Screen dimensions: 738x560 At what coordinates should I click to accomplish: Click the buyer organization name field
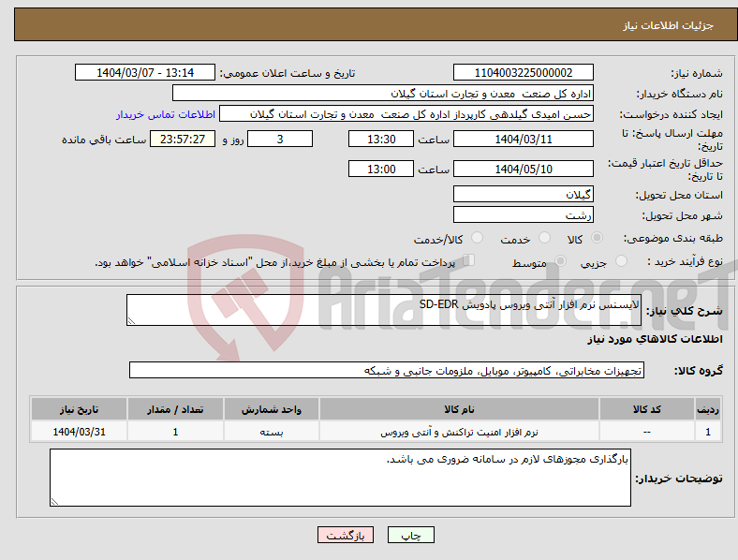coord(383,93)
